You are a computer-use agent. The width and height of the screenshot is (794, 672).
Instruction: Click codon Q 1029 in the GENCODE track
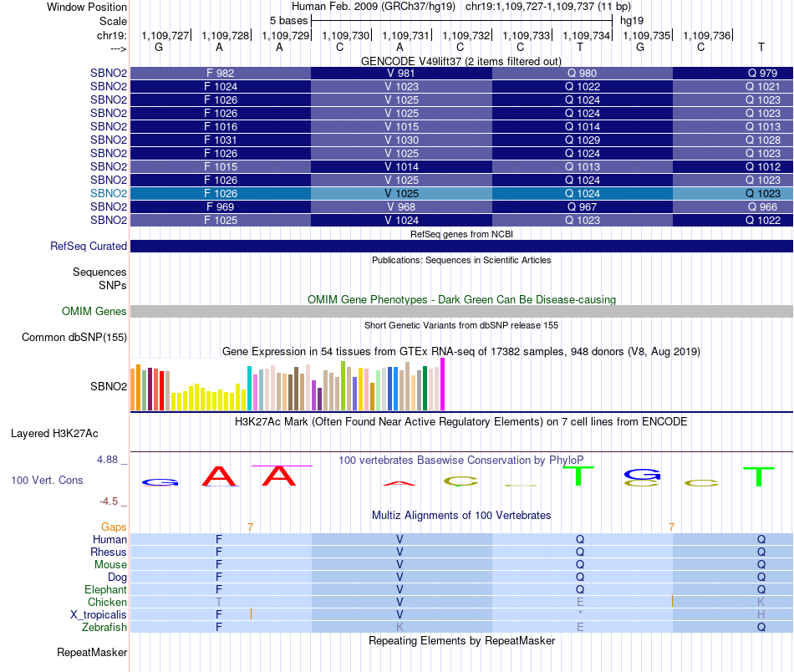[x=583, y=140]
